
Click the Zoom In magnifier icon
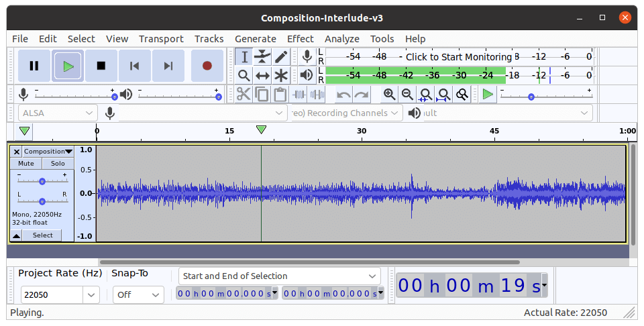coord(389,95)
